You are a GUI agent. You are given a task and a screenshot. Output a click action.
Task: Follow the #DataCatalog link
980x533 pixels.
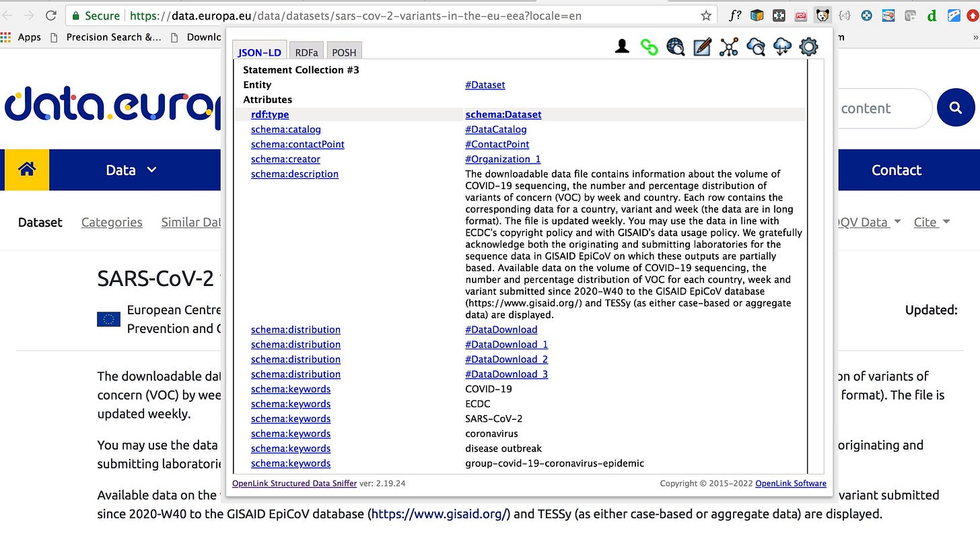pyautogui.click(x=495, y=129)
